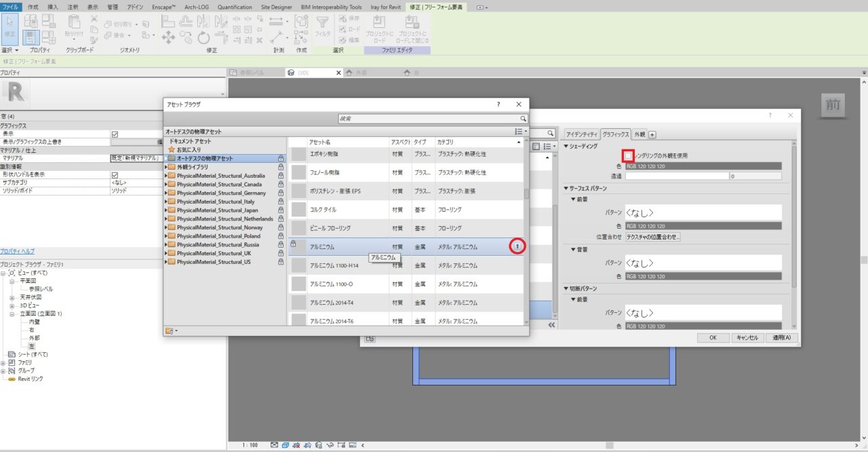Click the transparency (透過) slider

tap(676, 176)
